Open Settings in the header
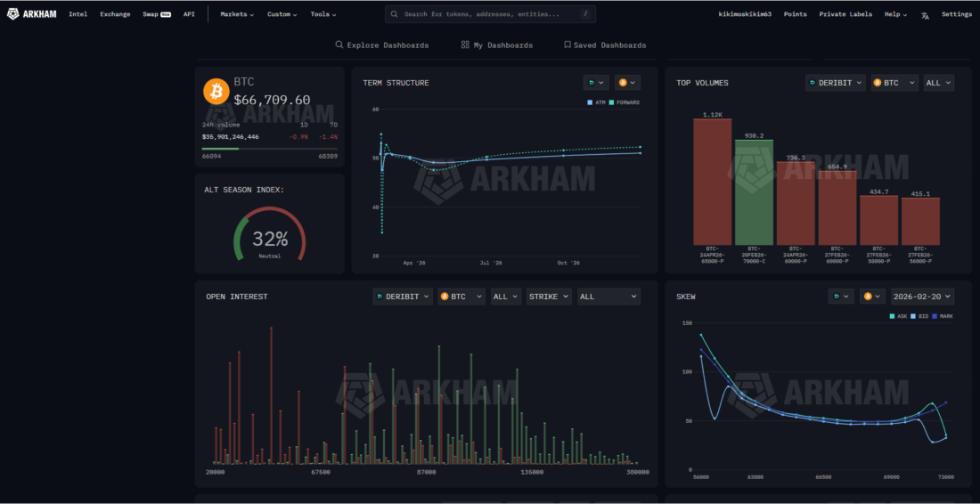The height and width of the screenshot is (504, 980). pyautogui.click(x=956, y=14)
